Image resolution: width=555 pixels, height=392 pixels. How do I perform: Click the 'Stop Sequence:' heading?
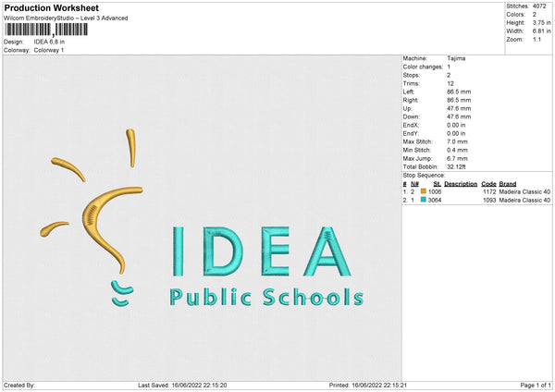pos(424,176)
